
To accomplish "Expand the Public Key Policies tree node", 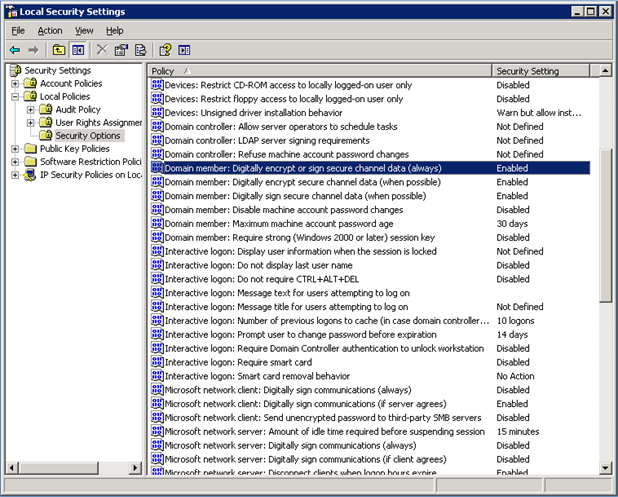I will pos(15,149).
